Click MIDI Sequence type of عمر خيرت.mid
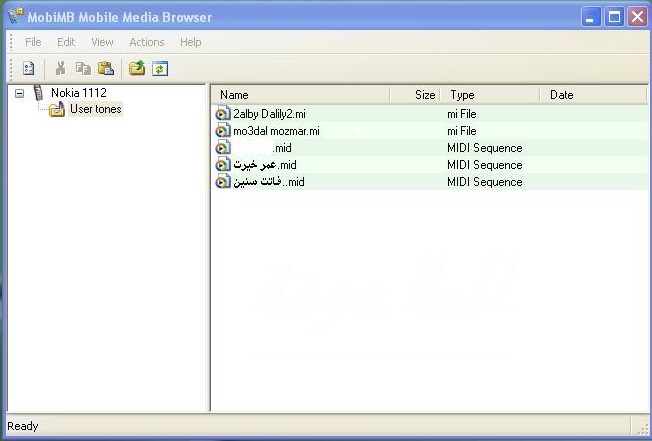The width and height of the screenshot is (652, 441). pyautogui.click(x=485, y=165)
